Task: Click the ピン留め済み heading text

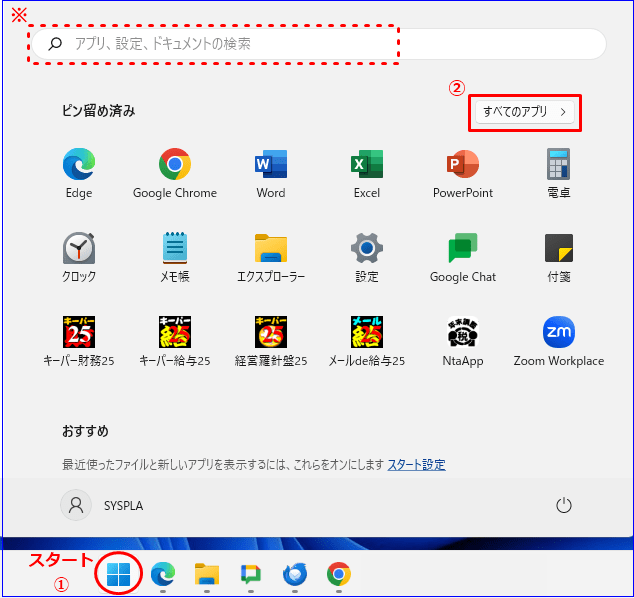Action: [x=99, y=111]
